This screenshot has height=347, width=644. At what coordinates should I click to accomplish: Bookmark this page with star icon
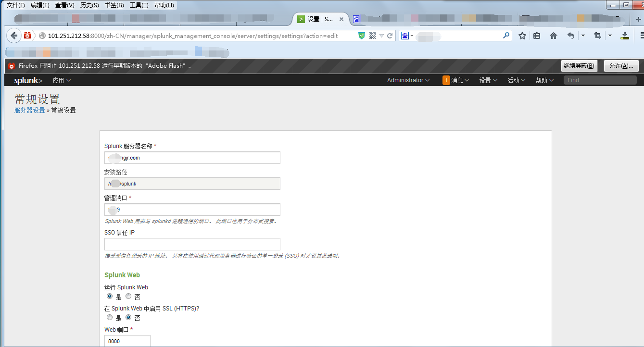coord(522,36)
